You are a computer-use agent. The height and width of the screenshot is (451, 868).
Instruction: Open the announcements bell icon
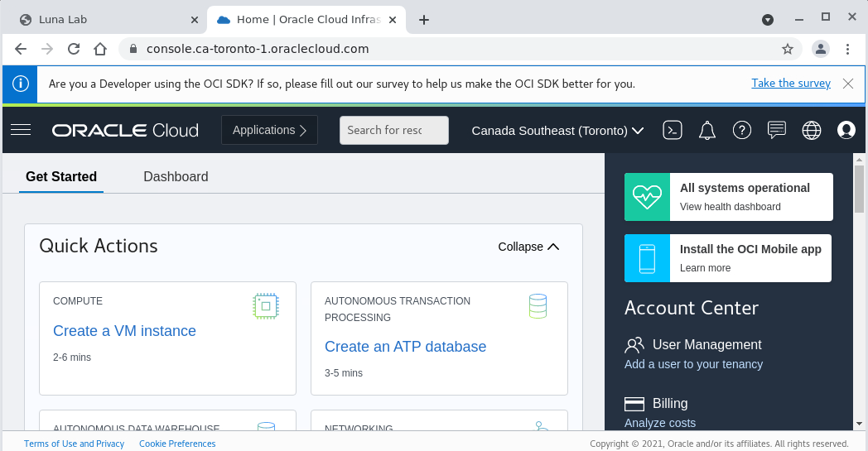coord(707,131)
